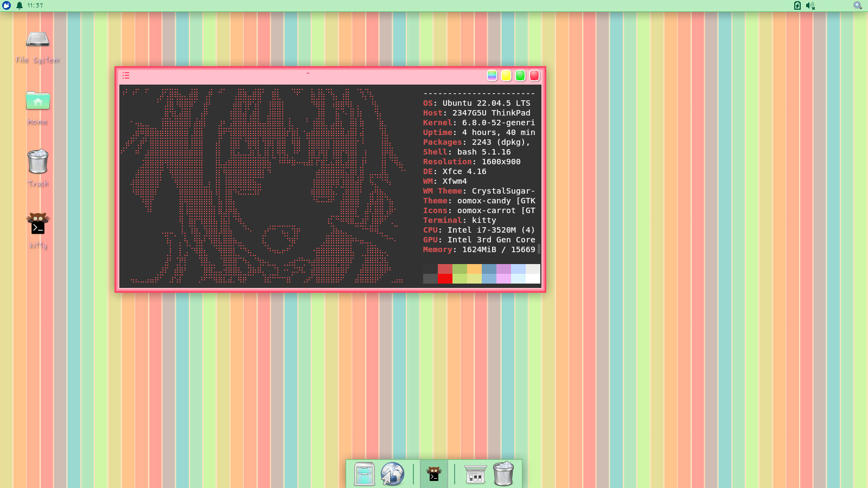Click the ASCII art portrait in kitty
This screenshot has height=488, width=868.
tap(263, 185)
